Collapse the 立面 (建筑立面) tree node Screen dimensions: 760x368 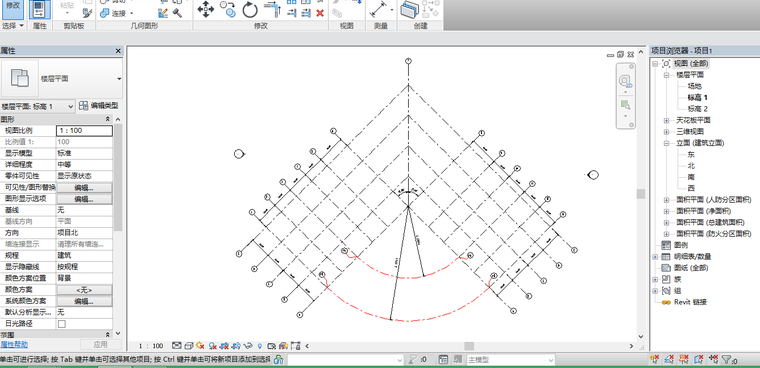(x=666, y=143)
